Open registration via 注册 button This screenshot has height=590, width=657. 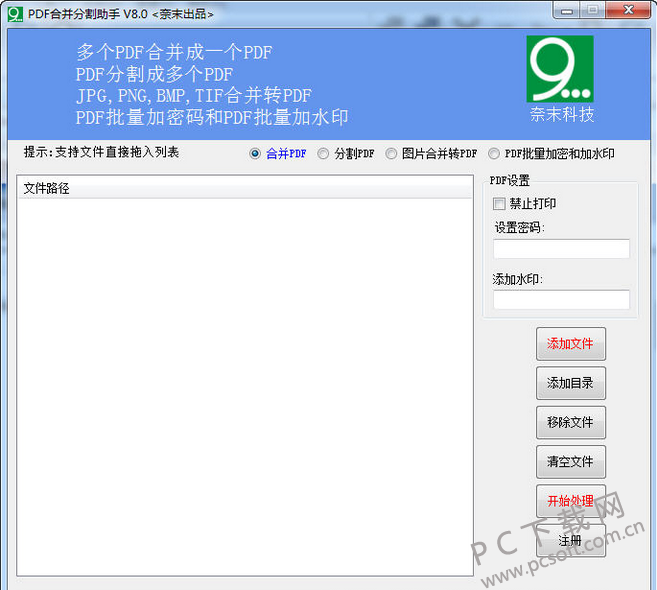571,541
